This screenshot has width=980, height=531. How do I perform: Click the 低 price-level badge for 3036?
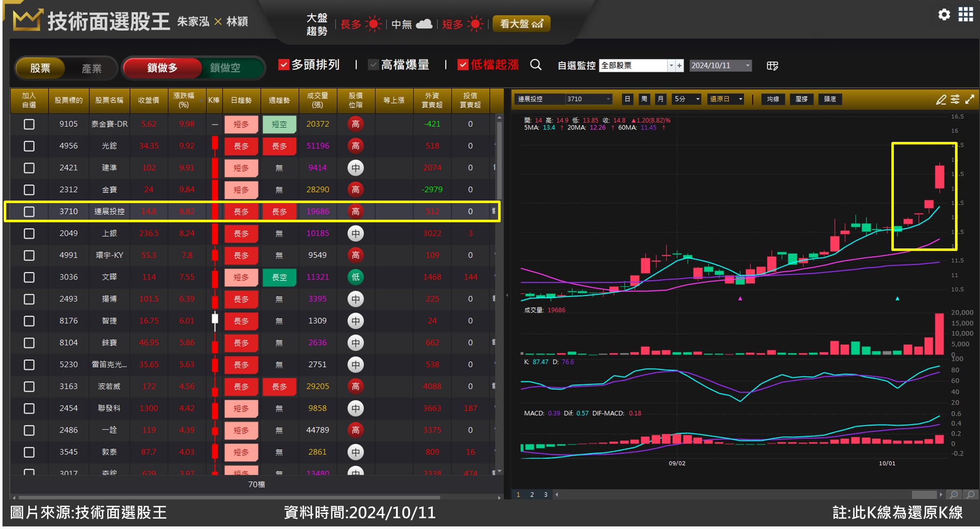(x=355, y=277)
